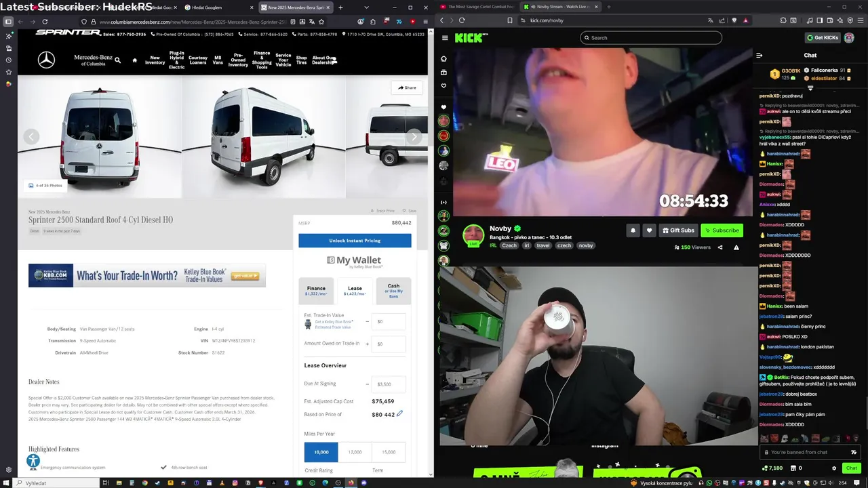Go to dealer home via house icon
This screenshot has width=868, height=488.
click(x=134, y=60)
